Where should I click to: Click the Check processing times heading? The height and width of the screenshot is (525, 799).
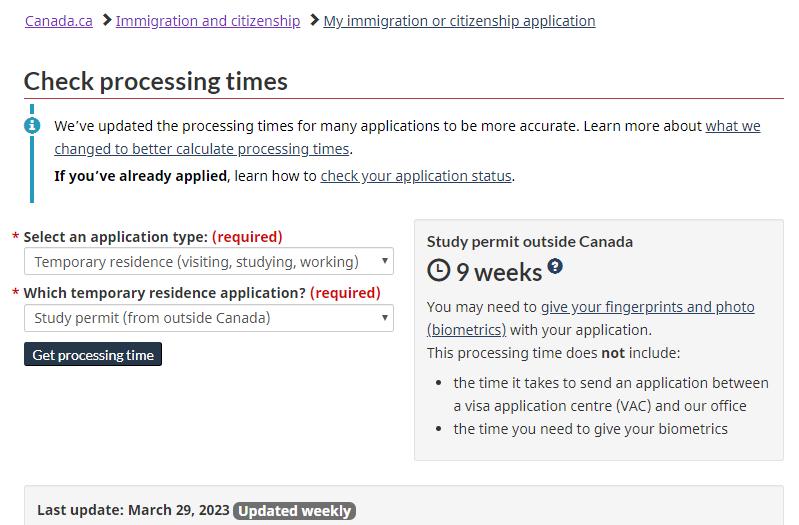156,81
